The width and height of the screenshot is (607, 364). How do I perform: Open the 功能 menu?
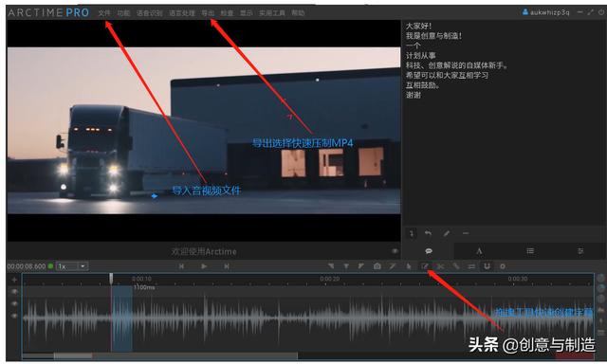[x=123, y=12]
